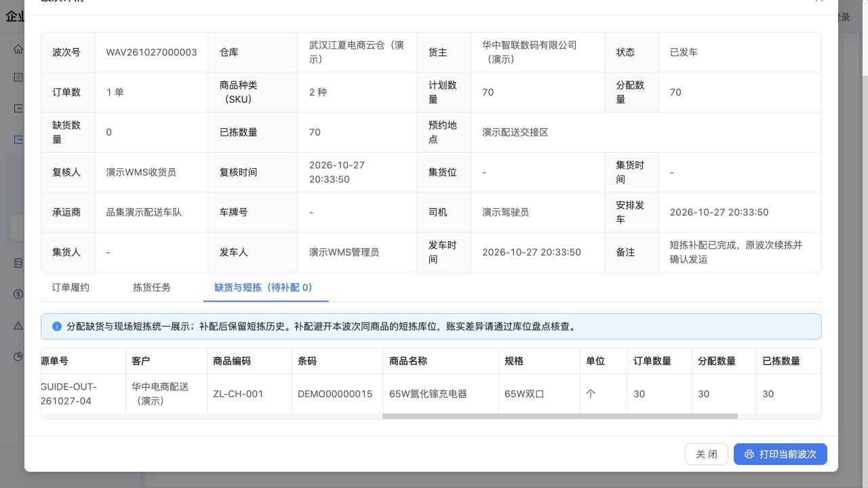Click warehouse value 武汉江夏电商云仓（演示）
This screenshot has height=488, width=868.
coord(357,52)
